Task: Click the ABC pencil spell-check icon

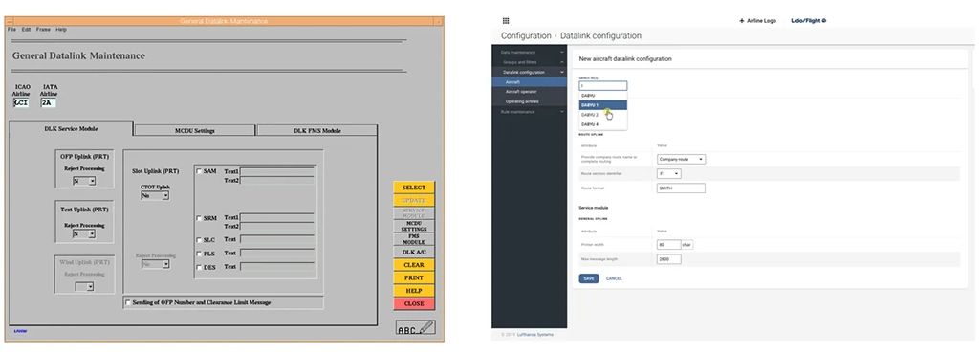Action: click(416, 327)
